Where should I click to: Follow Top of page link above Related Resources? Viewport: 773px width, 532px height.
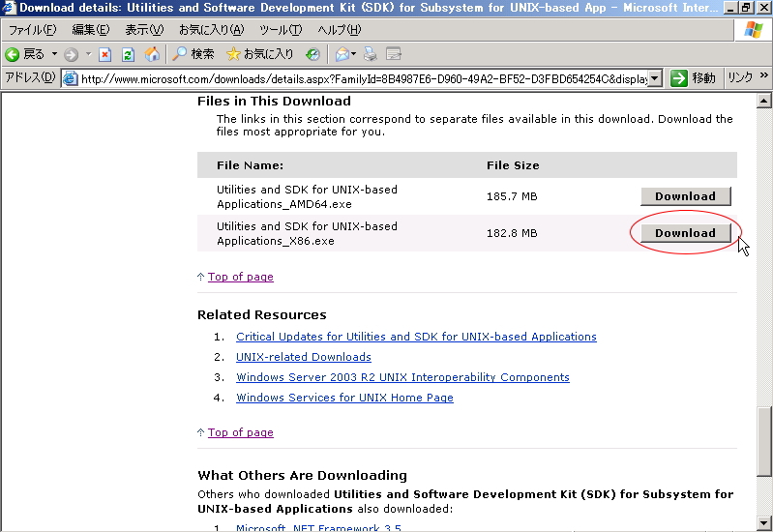coord(241,277)
